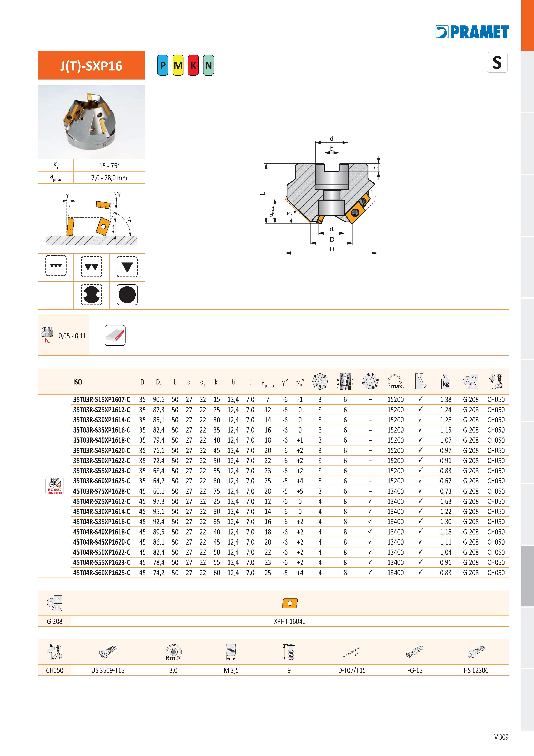Click the Nm torque icon
This screenshot has width=534, height=756.
[173, 652]
